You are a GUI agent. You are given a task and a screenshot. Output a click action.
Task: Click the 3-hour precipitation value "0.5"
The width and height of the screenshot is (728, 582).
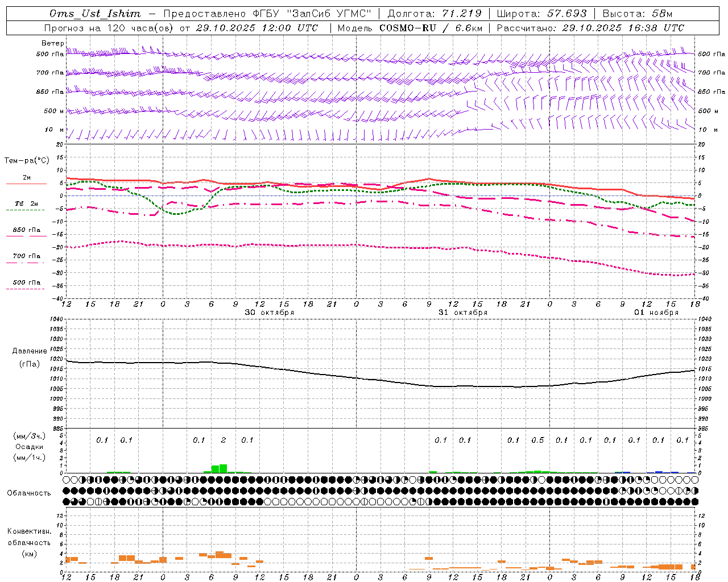coord(537,440)
